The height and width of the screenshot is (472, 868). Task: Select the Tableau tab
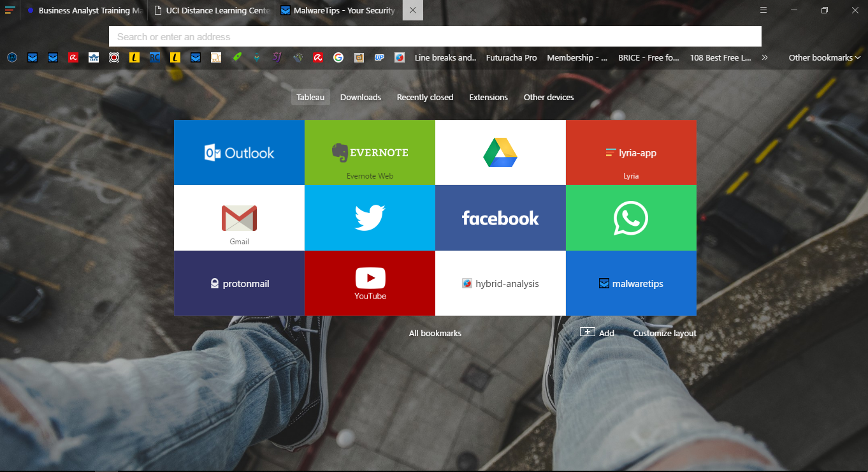click(x=310, y=97)
